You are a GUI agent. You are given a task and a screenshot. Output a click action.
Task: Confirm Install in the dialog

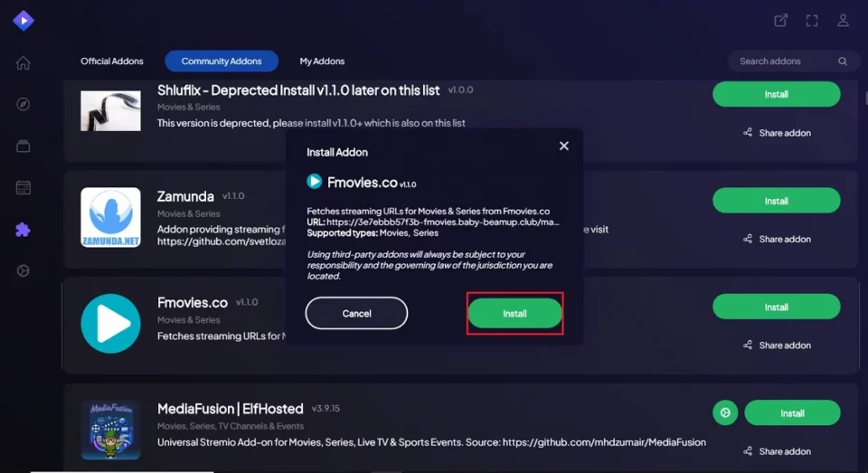(514, 314)
